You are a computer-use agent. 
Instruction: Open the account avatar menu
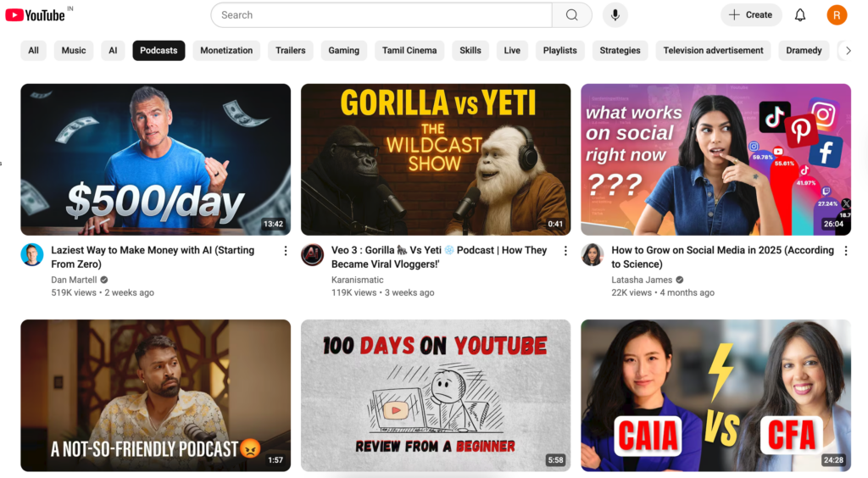(x=837, y=15)
